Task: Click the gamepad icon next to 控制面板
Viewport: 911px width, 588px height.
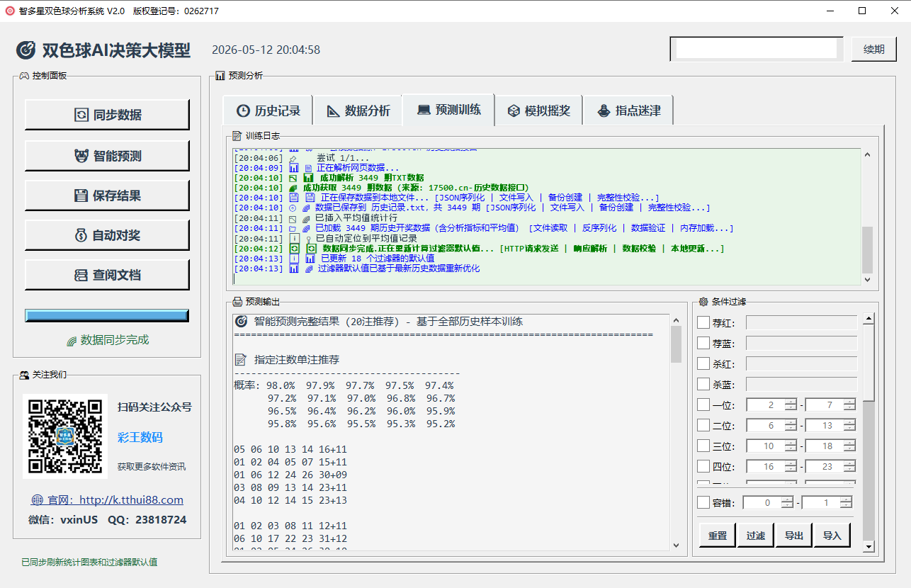Action: coord(24,75)
